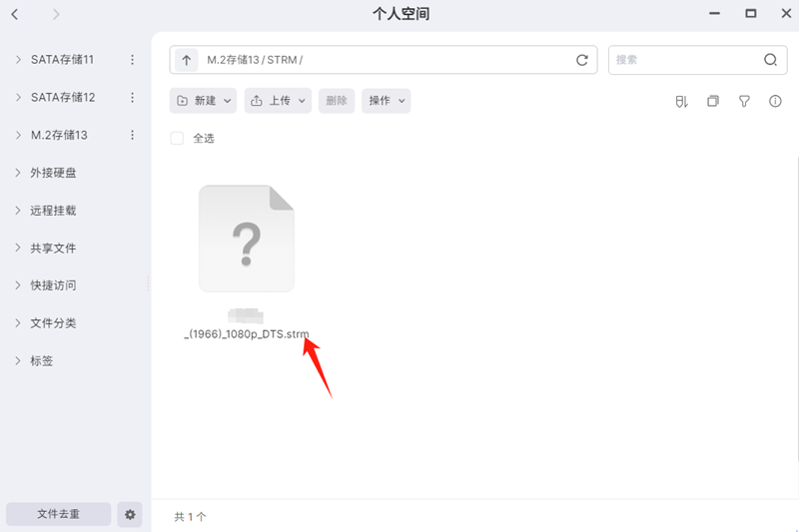Viewport: 799px width, 532px height.
Task: Click the refresh icon in path bar
Action: point(582,60)
